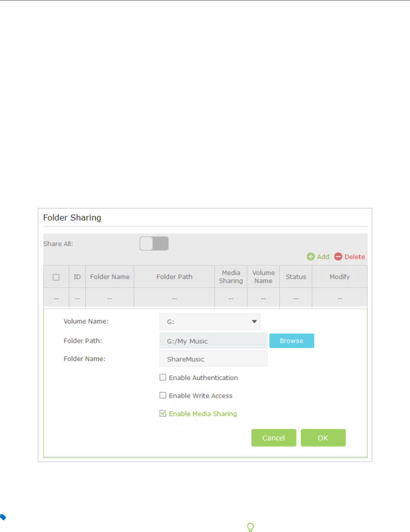
Task: Click the Folder Path column header
Action: (174, 277)
